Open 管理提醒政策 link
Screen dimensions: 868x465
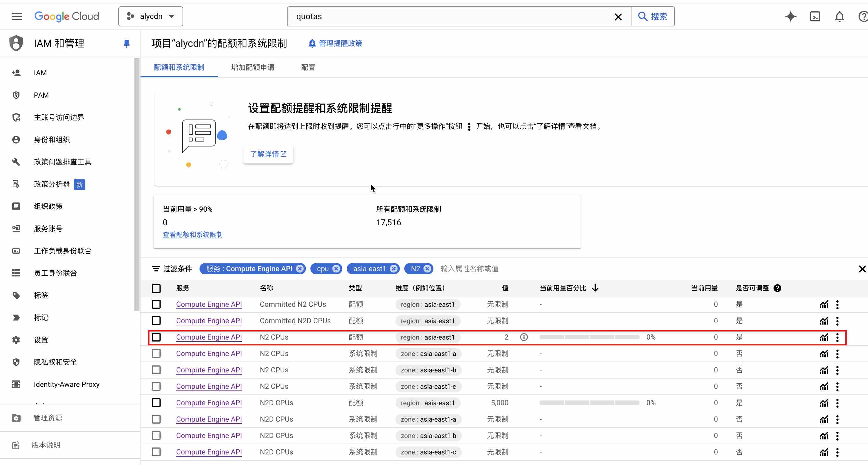tap(335, 43)
